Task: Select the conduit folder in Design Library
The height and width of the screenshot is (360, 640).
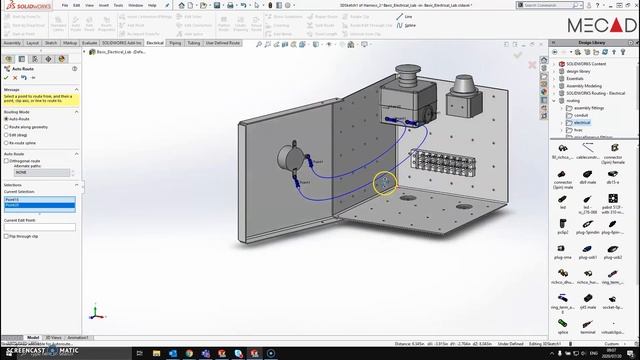Action: point(581,116)
